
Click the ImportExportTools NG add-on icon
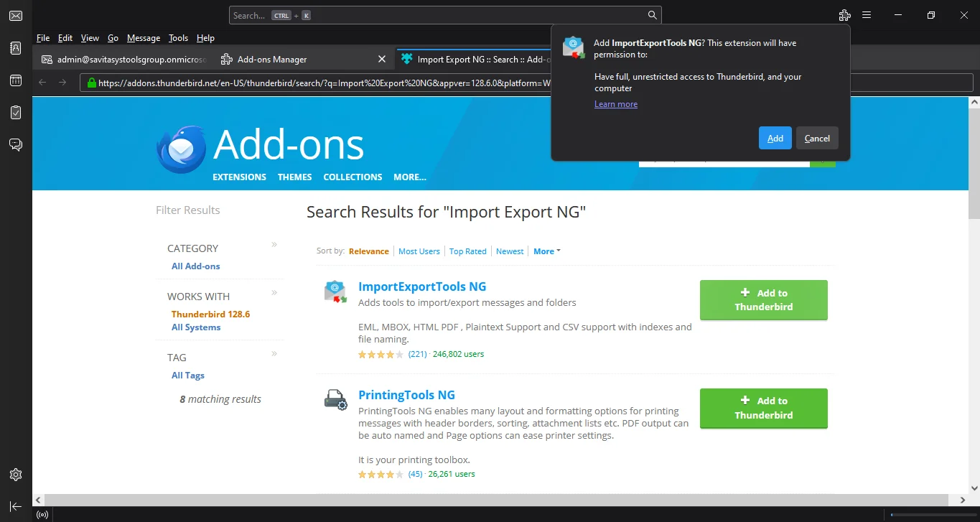[x=335, y=292]
